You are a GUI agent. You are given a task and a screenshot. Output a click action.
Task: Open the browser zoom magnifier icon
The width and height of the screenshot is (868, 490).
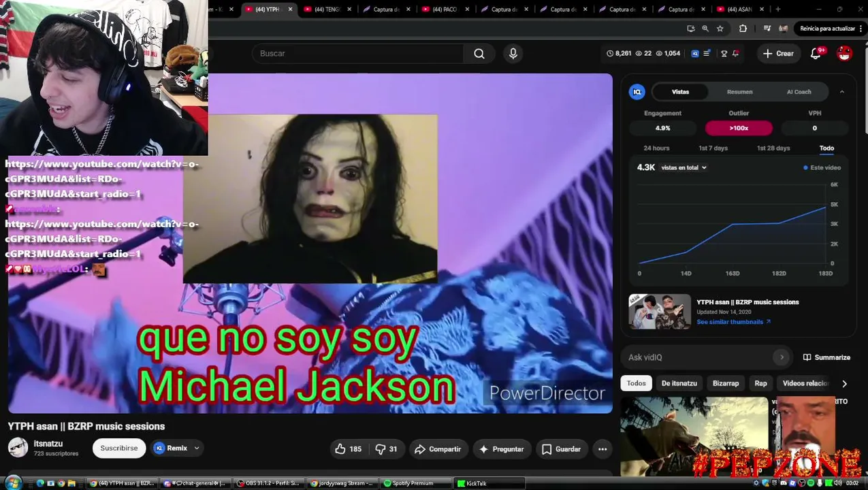pyautogui.click(x=705, y=29)
